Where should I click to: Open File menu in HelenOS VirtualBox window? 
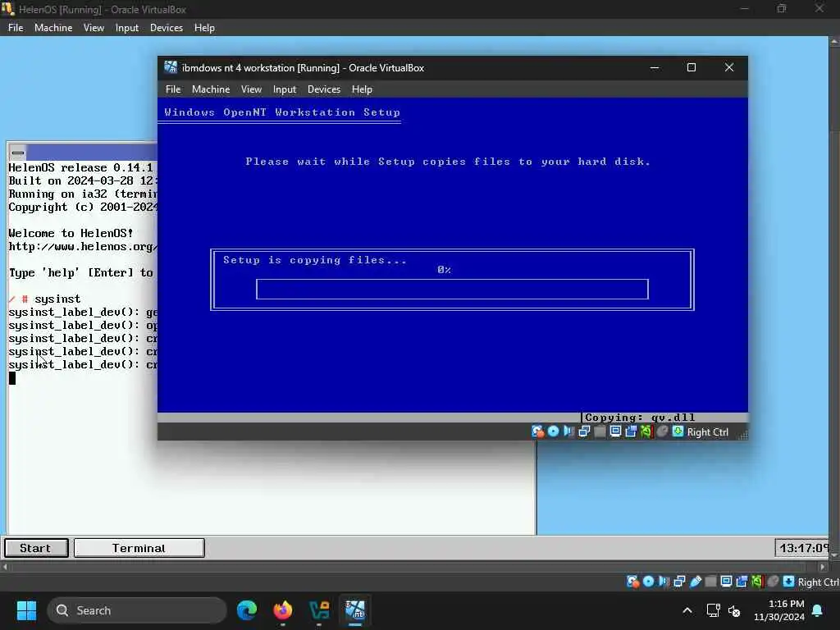[16, 28]
